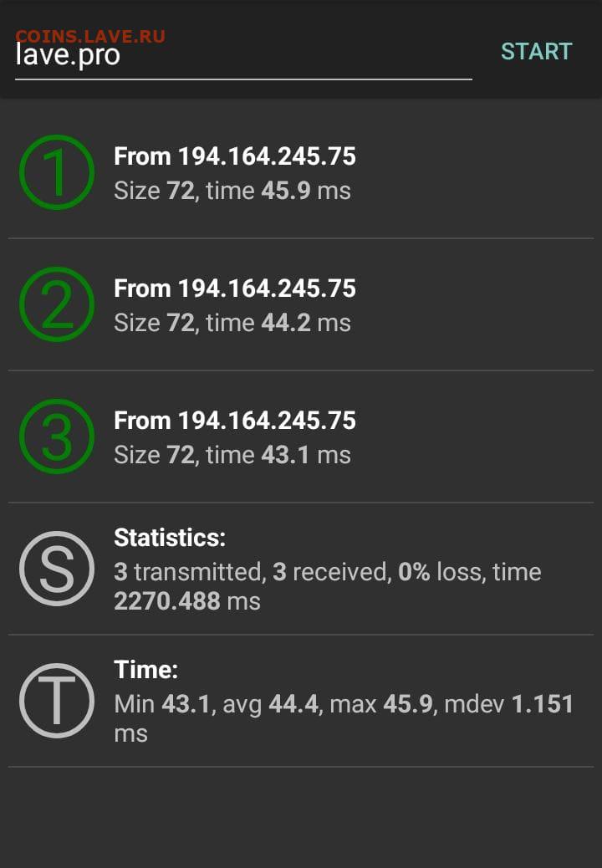This screenshot has height=868, width=602.
Task: Tap the 'Time:' heading
Action: [x=146, y=670]
